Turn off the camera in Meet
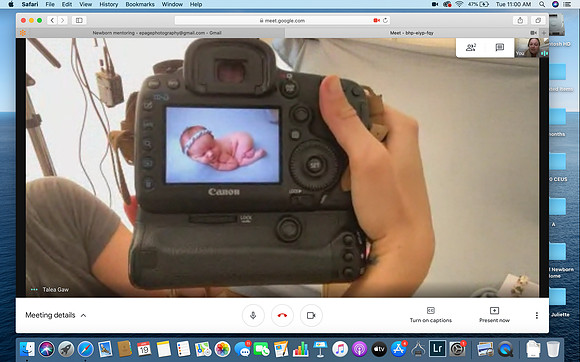This screenshot has height=362, width=580. 311,315
